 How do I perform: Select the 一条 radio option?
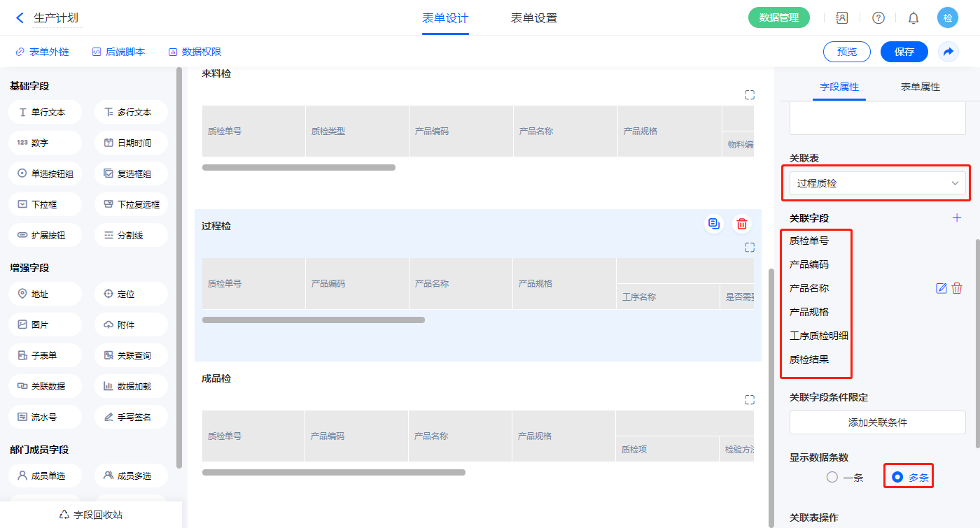(832, 478)
